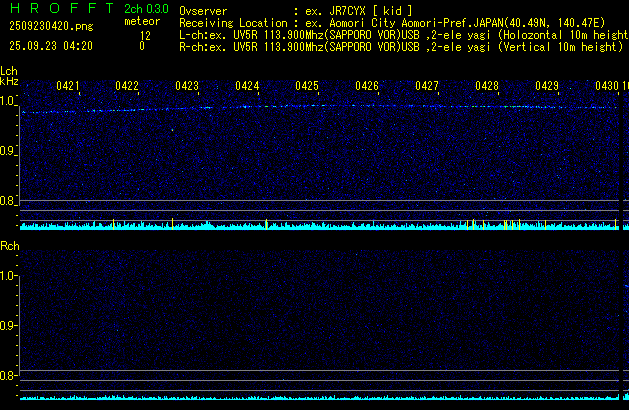Click the 0429 time marker
This screenshot has height=410, width=629.
tap(547, 86)
